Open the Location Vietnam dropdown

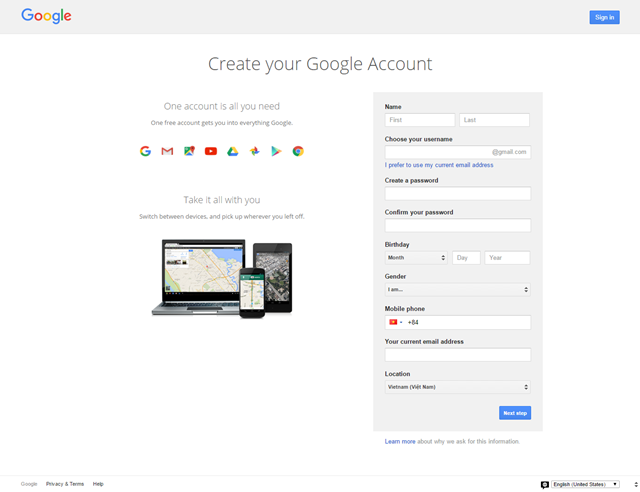coord(458,387)
